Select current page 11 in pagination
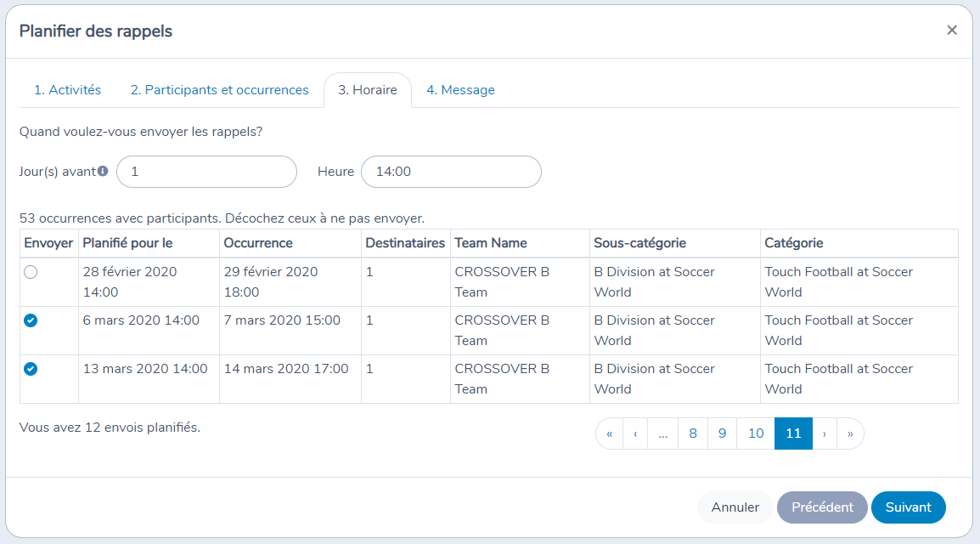 (794, 433)
